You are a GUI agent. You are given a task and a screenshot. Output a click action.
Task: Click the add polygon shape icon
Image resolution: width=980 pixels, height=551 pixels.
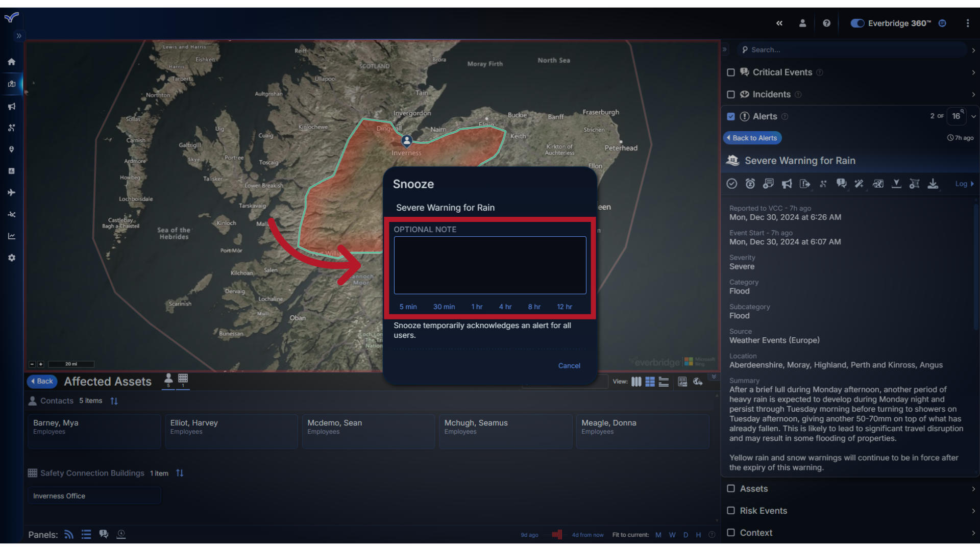915,184
